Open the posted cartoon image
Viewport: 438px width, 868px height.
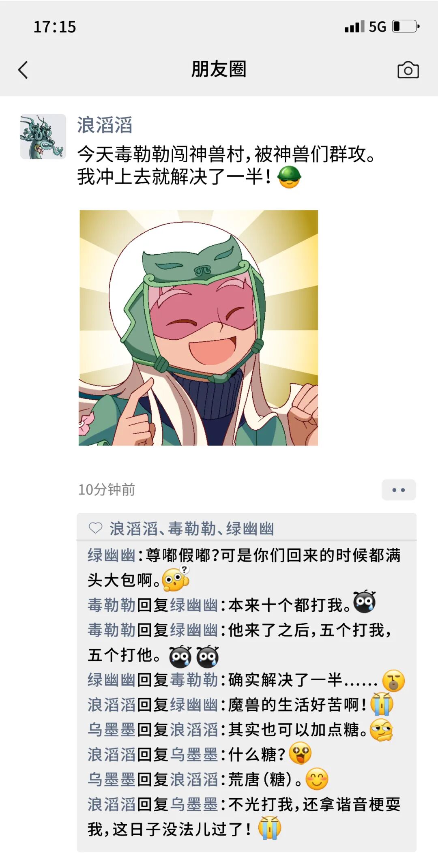[198, 328]
